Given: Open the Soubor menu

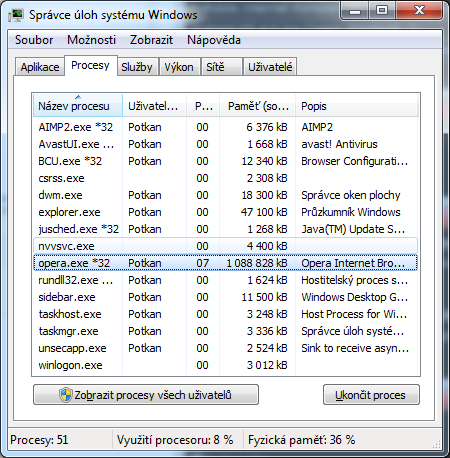Looking at the screenshot, I should (x=34, y=40).
